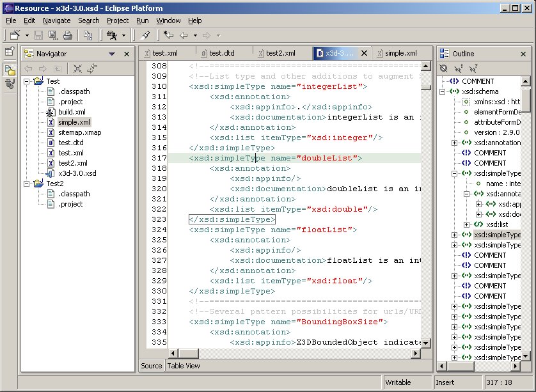Click the Save toolbar icon

pos(38,35)
